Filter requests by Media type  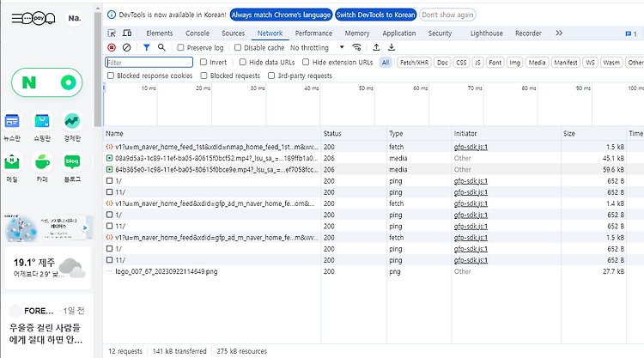(537, 63)
